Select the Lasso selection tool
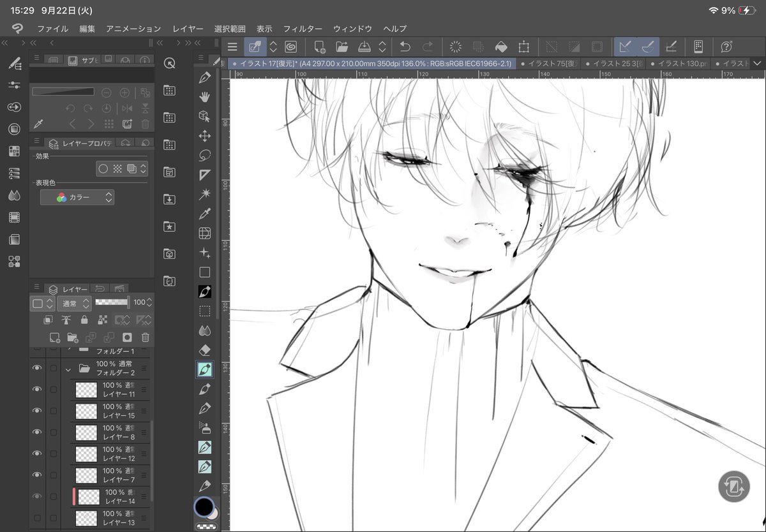 coord(205,155)
